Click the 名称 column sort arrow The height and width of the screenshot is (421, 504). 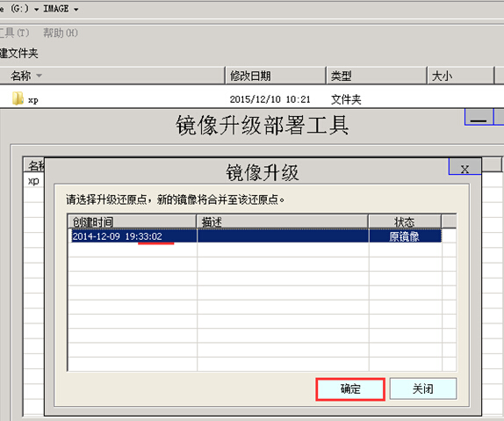(39, 76)
